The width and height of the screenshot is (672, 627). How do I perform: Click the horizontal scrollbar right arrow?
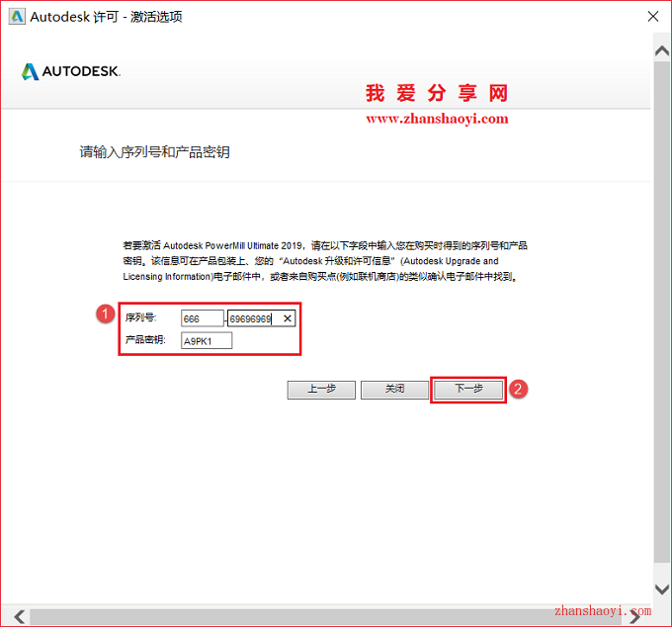point(635,617)
